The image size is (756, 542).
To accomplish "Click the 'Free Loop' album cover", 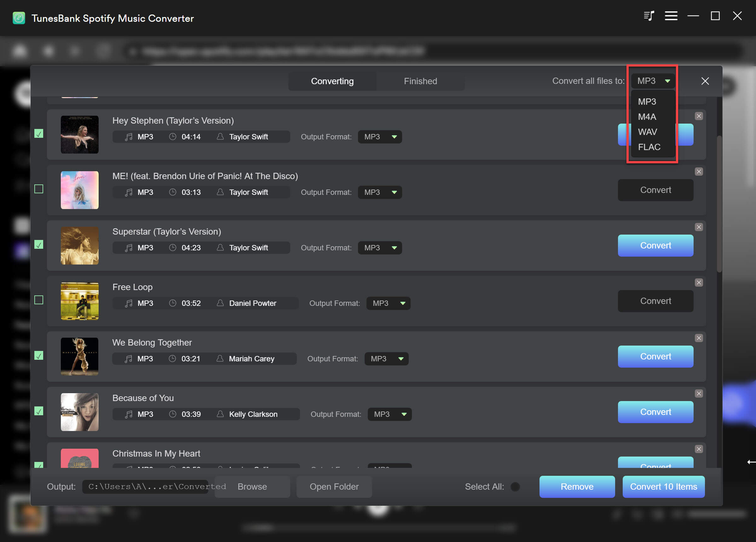I will point(79,301).
